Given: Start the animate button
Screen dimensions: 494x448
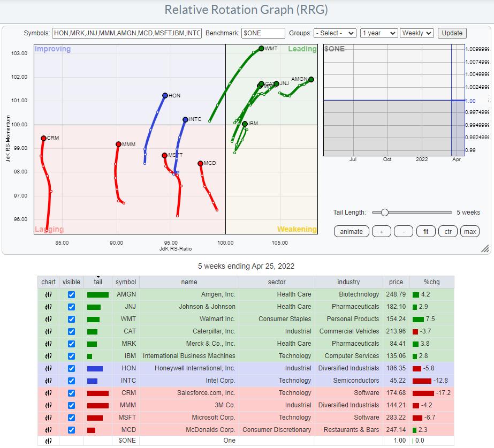Looking at the screenshot, I should tap(351, 231).
